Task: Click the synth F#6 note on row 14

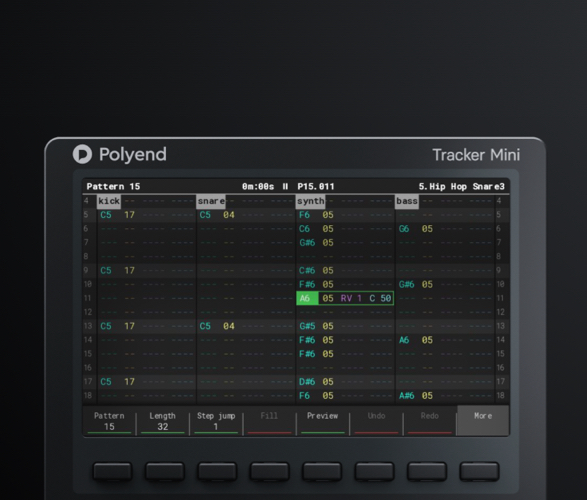Action: pos(307,340)
